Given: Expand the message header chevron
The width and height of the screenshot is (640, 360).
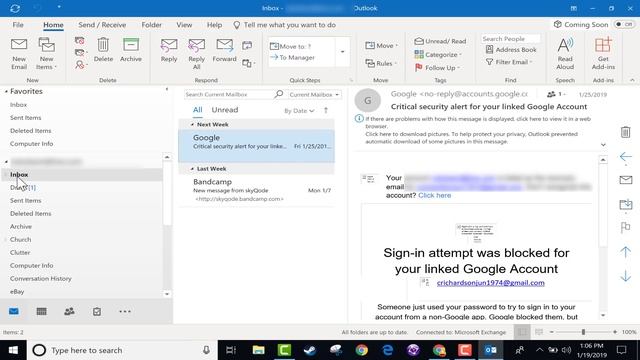Looking at the screenshot, I should tap(603, 144).
